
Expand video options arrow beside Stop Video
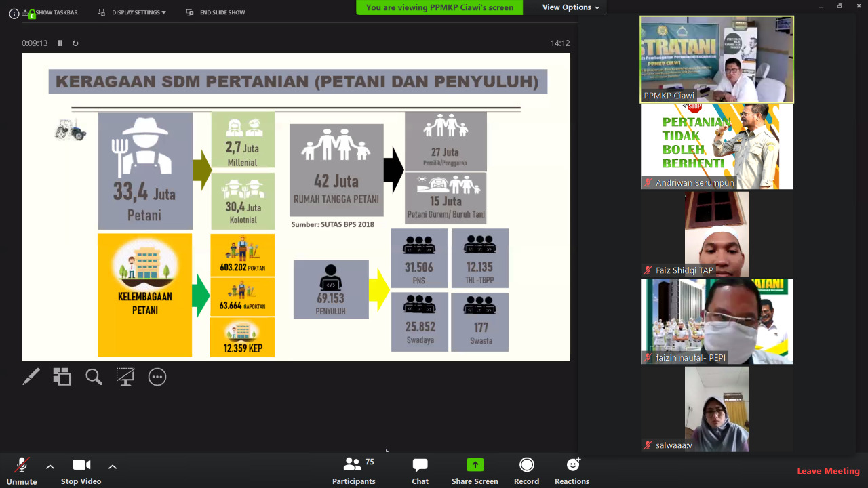tap(113, 466)
